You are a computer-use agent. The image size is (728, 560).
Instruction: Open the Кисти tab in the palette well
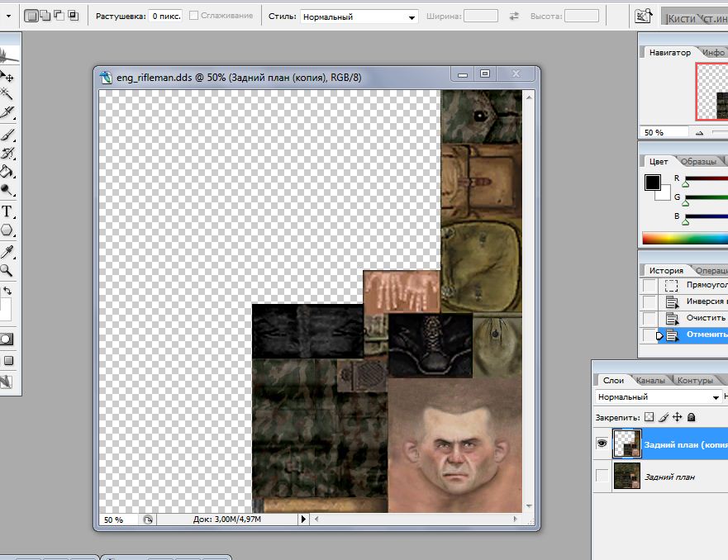click(681, 18)
